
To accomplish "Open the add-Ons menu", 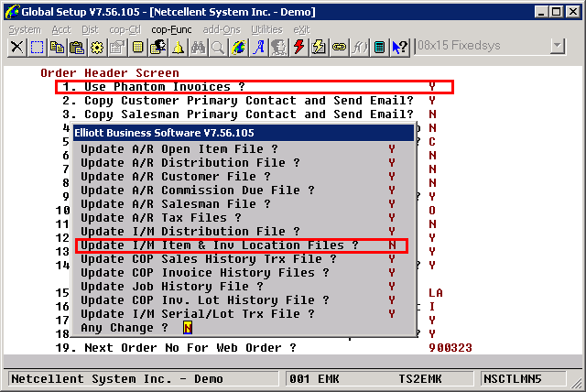I will coord(222,29).
